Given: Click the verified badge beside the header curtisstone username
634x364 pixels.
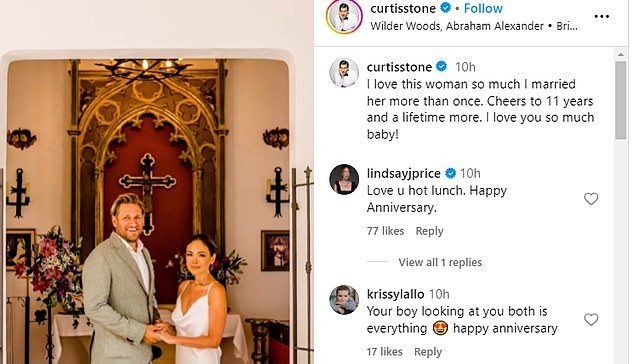Looking at the screenshot, I should (x=446, y=8).
